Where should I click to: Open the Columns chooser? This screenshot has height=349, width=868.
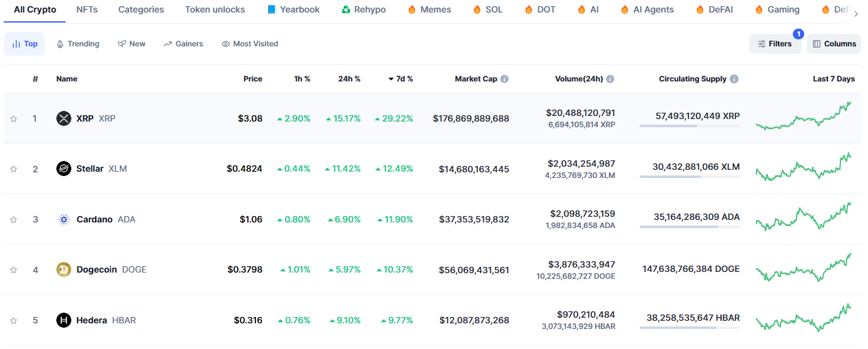coord(834,44)
